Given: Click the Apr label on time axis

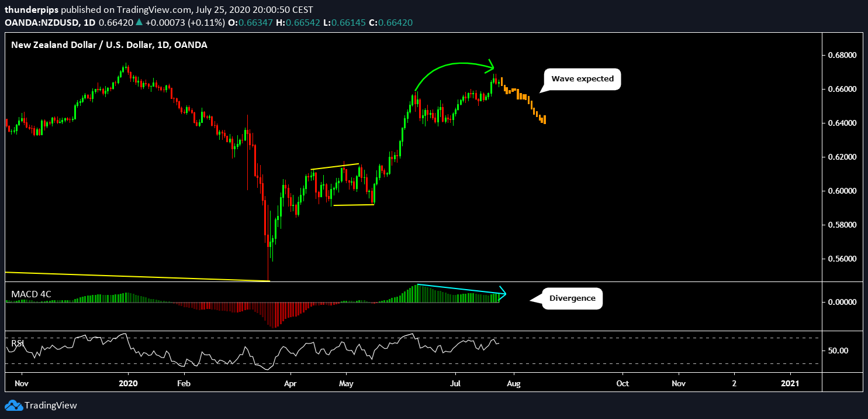Looking at the screenshot, I should pyautogui.click(x=290, y=383).
